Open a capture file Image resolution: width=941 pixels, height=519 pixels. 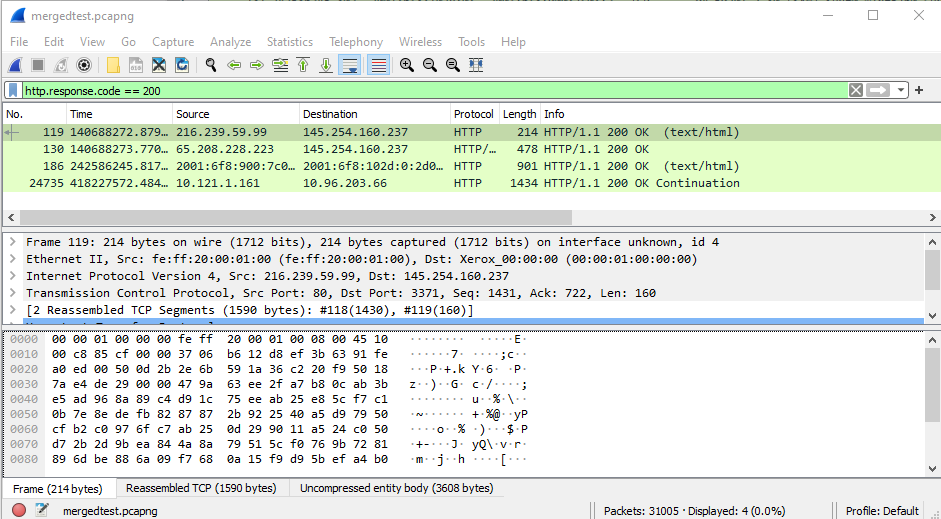[x=113, y=65]
